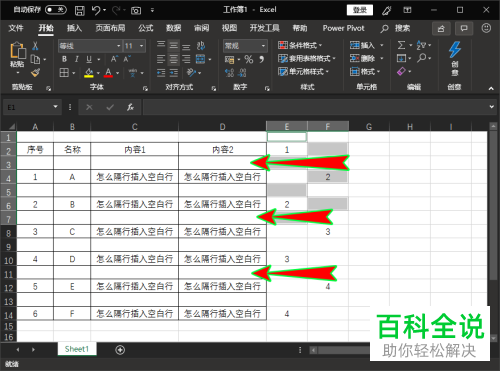The image size is (500, 371).
Task: Click the Share icon button
Action: (x=441, y=29)
